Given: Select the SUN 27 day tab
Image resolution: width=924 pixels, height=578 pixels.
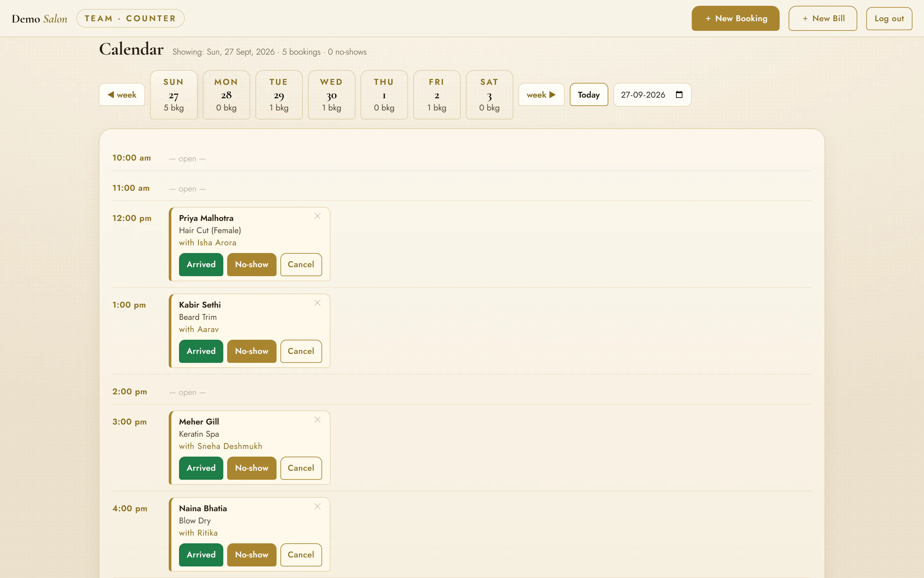Looking at the screenshot, I should pyautogui.click(x=174, y=94).
